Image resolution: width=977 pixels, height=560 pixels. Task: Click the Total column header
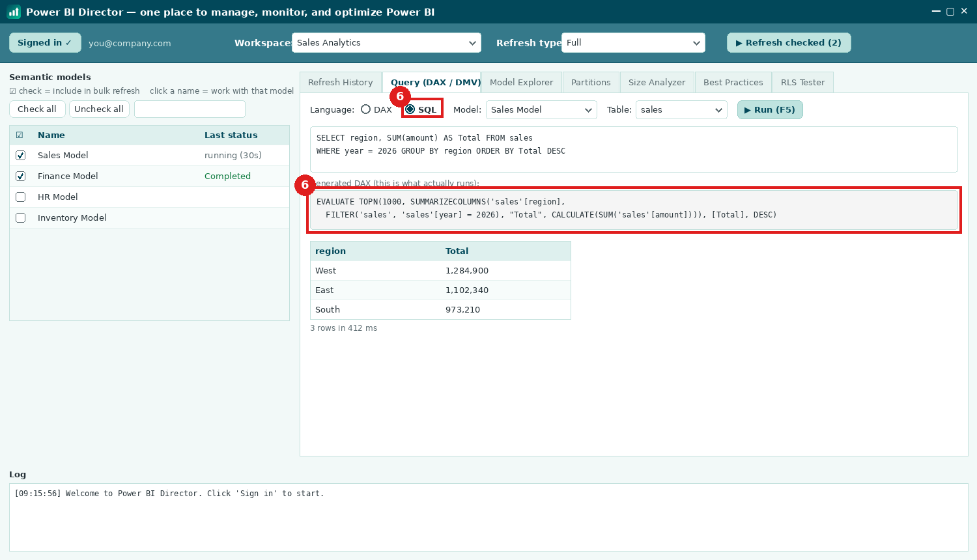[457, 251]
